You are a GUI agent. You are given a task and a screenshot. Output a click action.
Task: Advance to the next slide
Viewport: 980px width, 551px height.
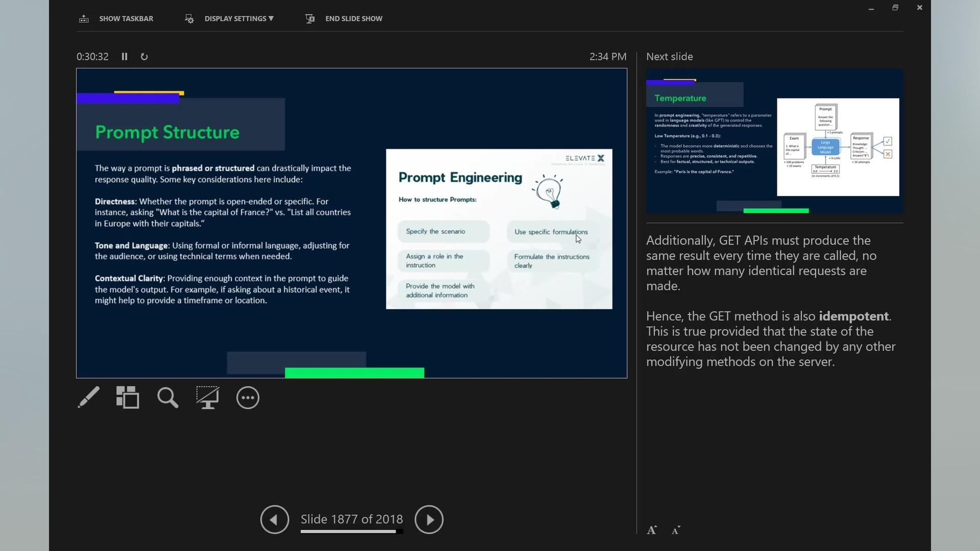429,519
